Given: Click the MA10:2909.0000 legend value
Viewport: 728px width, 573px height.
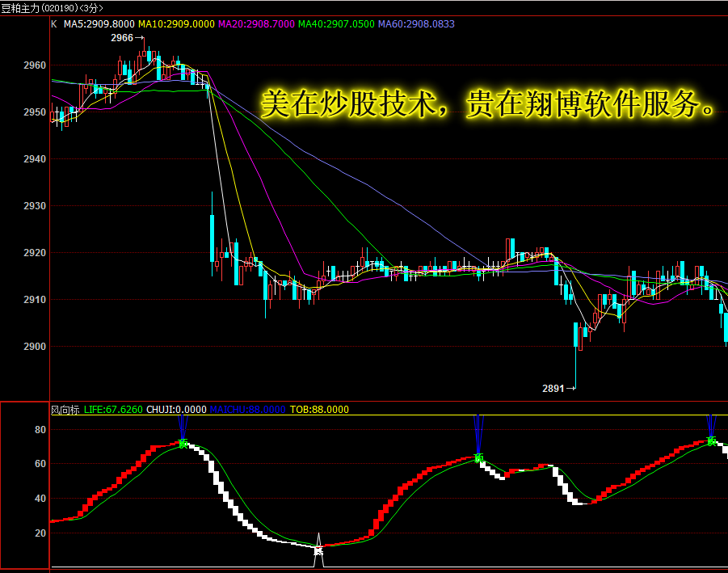Looking at the screenshot, I should coord(176,24).
